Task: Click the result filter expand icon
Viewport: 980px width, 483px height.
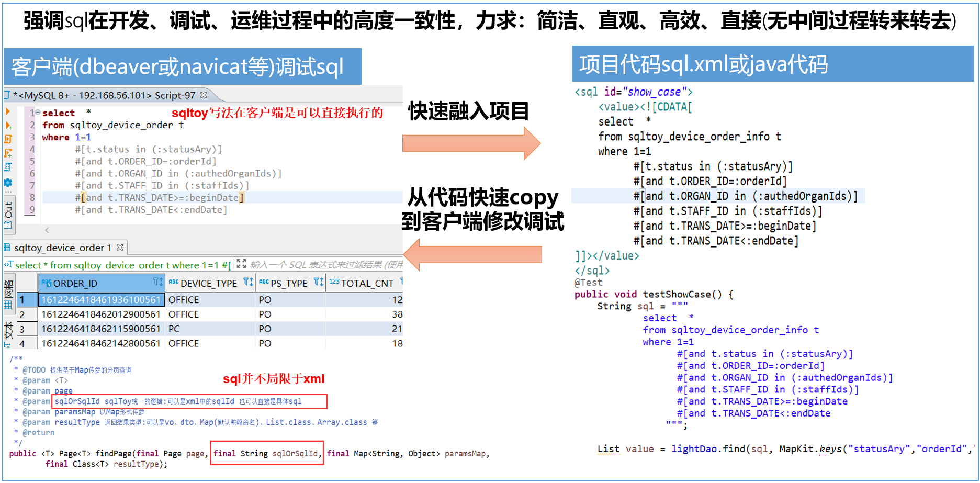Action: pyautogui.click(x=241, y=264)
